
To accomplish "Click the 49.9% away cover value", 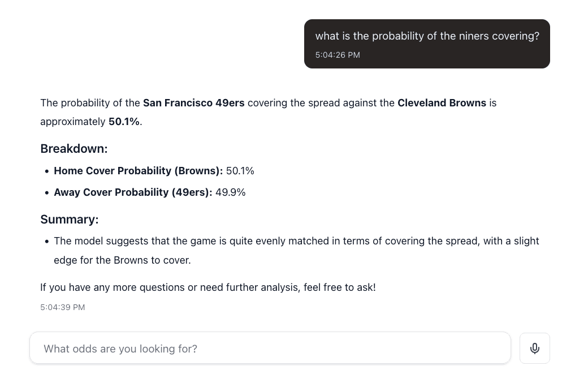I will pyautogui.click(x=230, y=192).
